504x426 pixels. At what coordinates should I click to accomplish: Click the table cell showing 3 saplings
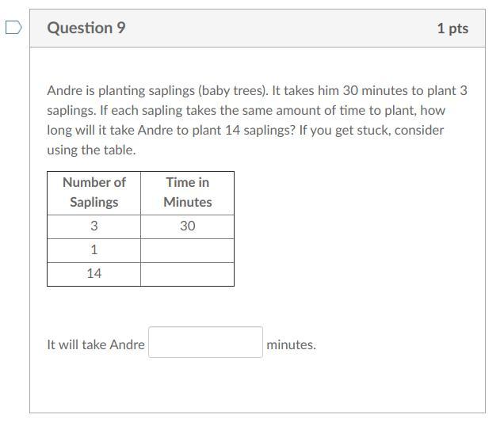coord(94,226)
